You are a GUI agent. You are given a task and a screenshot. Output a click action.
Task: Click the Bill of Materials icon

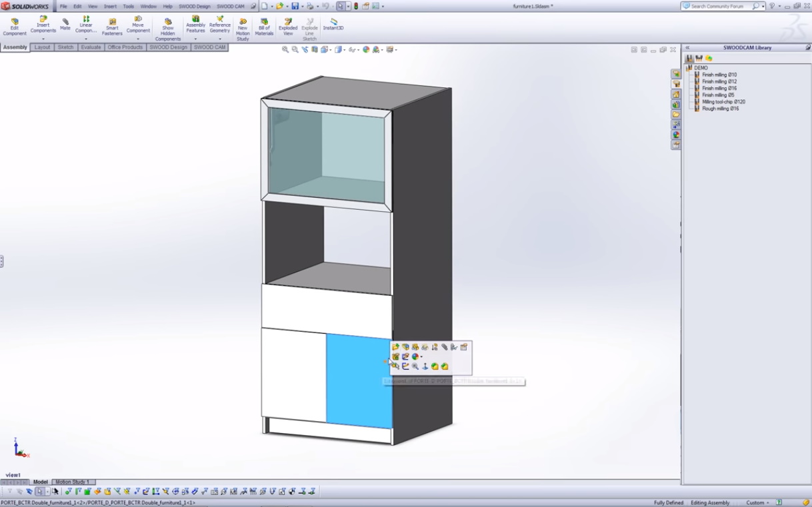pyautogui.click(x=264, y=26)
